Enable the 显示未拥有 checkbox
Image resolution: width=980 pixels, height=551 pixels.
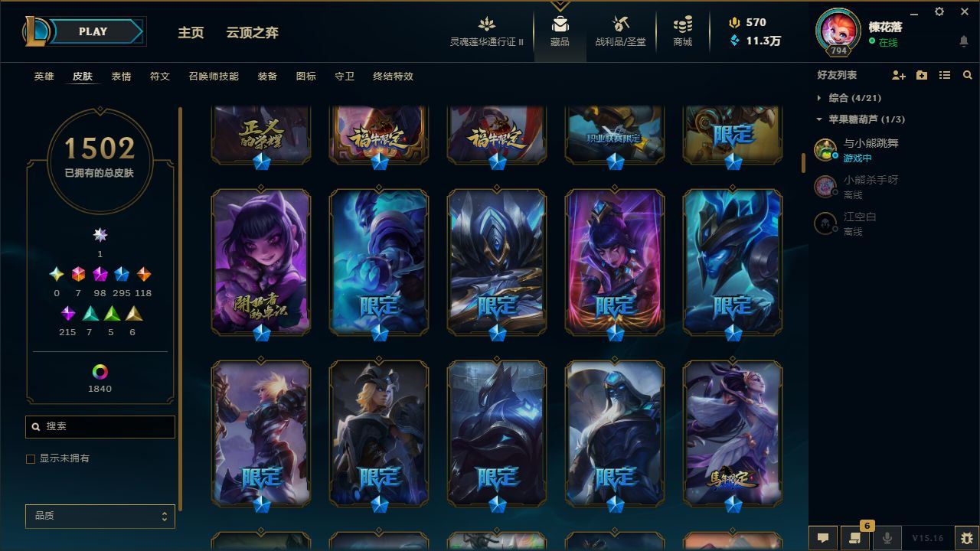[31, 458]
